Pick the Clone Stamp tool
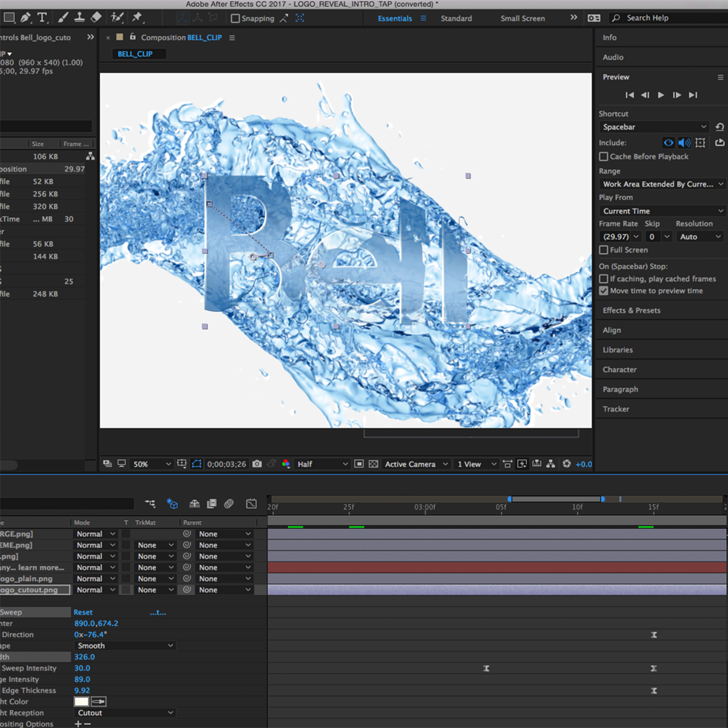 pyautogui.click(x=79, y=18)
